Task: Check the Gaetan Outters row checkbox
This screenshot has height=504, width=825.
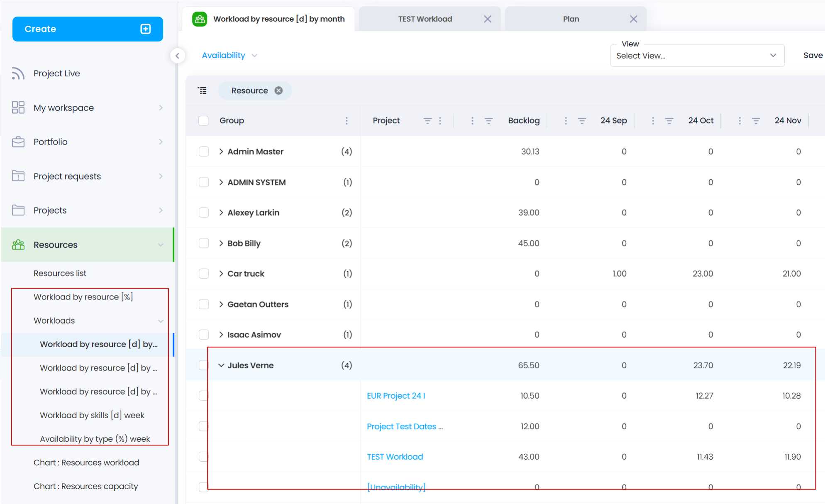Action: 203,304
